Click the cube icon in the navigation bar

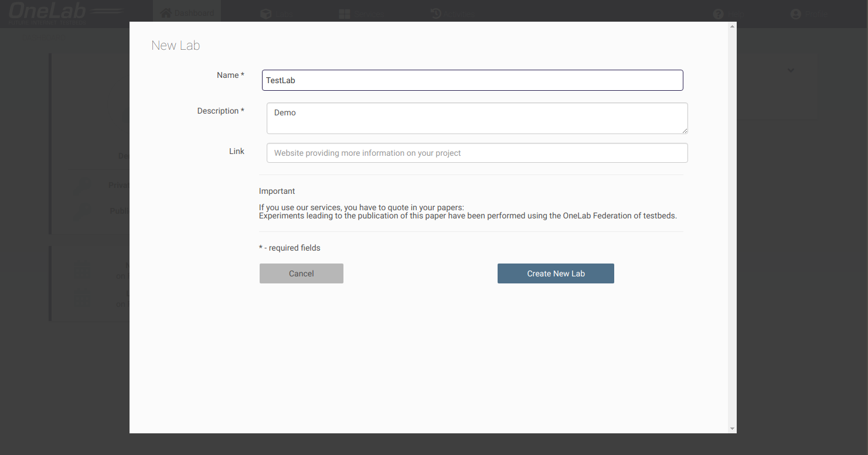[266, 13]
